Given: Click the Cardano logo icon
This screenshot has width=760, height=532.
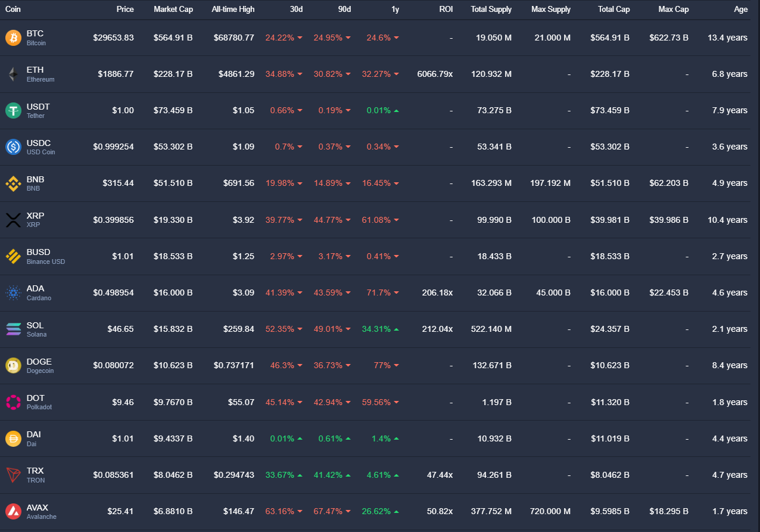Looking at the screenshot, I should (13, 293).
